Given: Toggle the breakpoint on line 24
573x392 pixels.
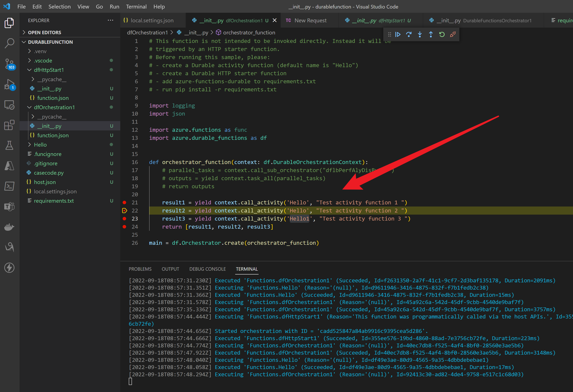Looking at the screenshot, I should tap(125, 227).
